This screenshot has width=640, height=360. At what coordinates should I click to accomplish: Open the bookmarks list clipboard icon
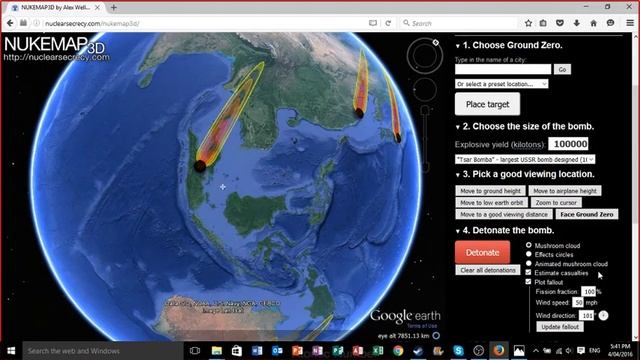(543, 23)
